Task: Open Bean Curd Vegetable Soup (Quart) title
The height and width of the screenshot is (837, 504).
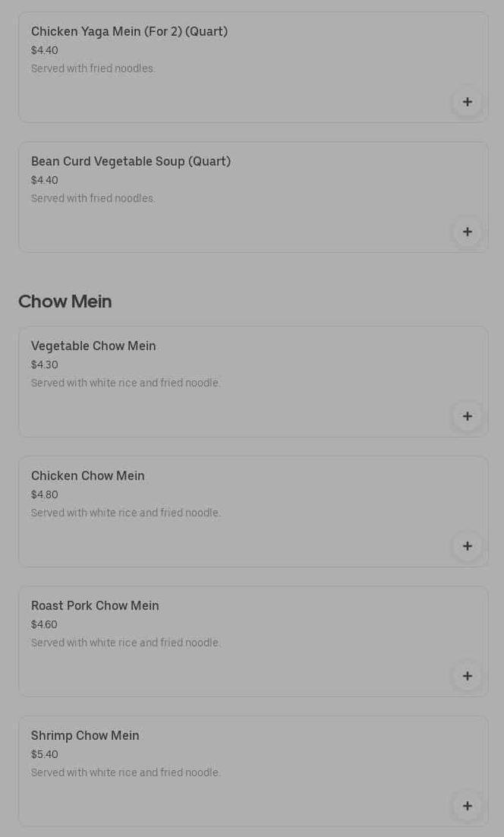Action: click(131, 162)
